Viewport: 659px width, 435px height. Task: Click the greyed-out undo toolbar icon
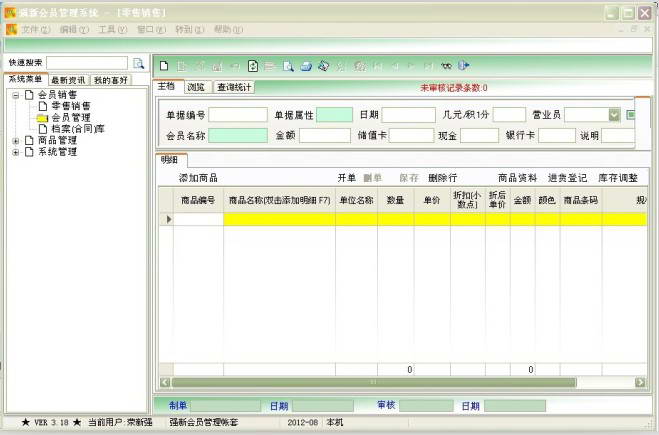tap(235, 66)
